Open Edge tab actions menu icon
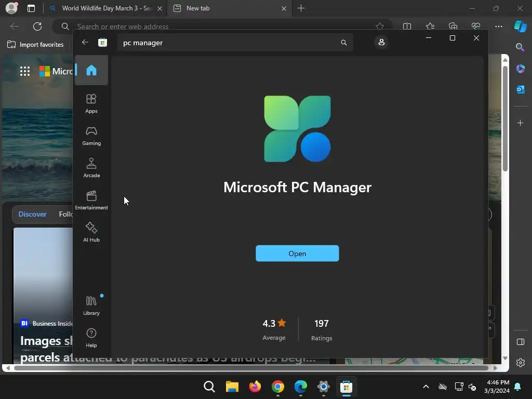 31,8
